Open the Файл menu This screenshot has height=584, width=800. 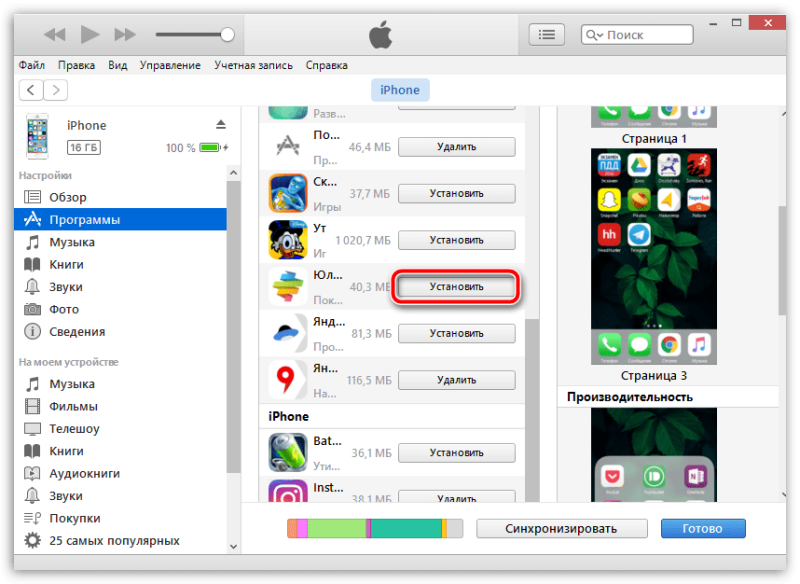tap(32, 65)
